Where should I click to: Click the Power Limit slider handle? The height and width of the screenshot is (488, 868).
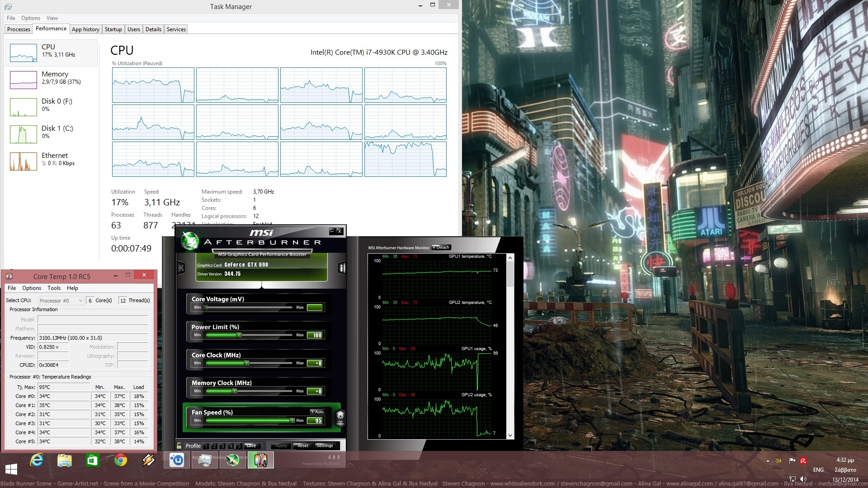(239, 335)
